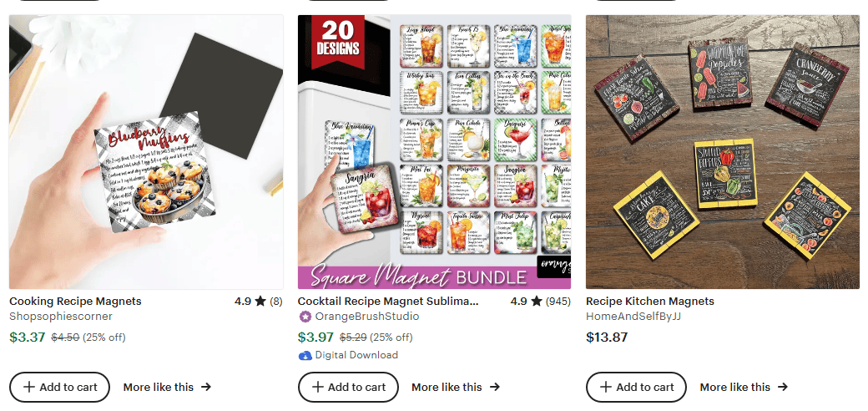View the chalkboard recipe magnets product image

pyautogui.click(x=723, y=152)
